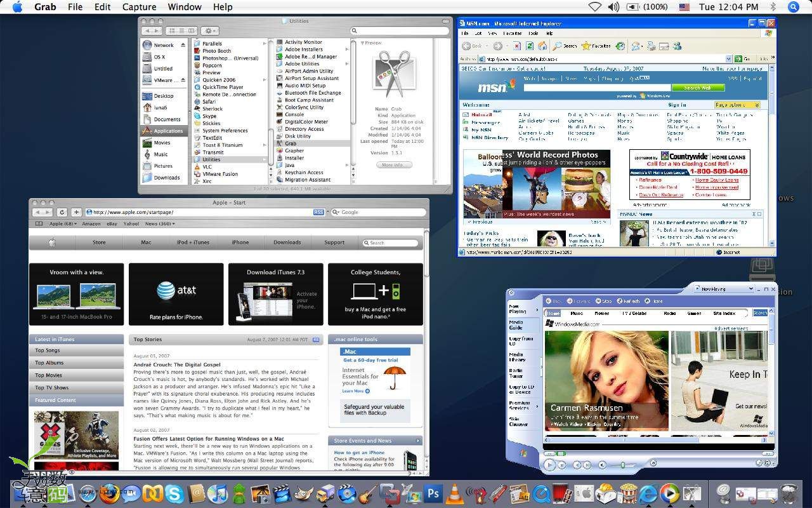
Task: Click Hotmail link on MSN page
Action: tap(481, 115)
